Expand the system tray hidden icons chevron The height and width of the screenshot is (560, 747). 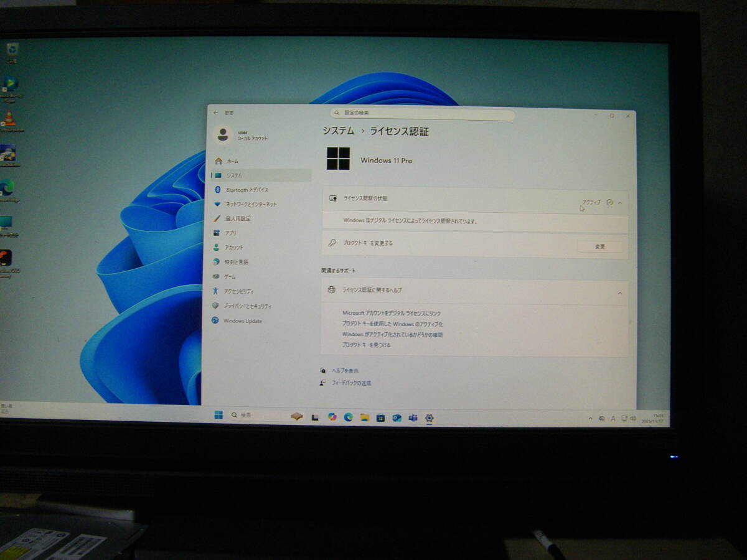pos(590,419)
